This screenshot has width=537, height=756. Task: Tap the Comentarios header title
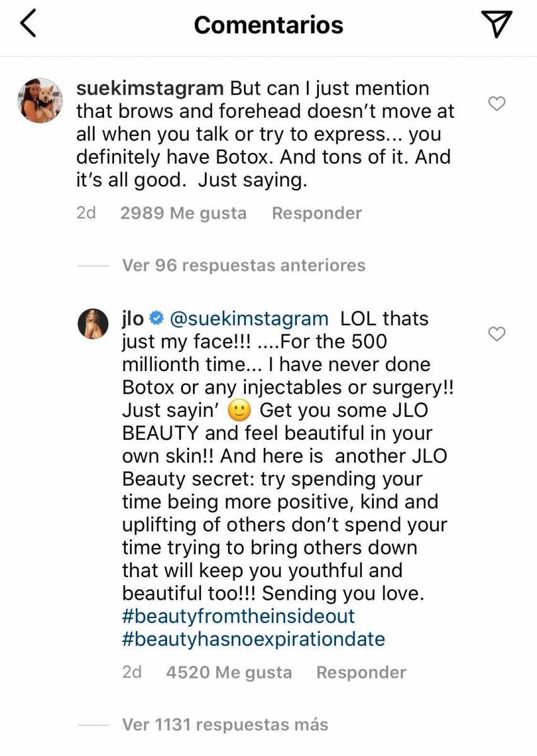[x=268, y=25]
